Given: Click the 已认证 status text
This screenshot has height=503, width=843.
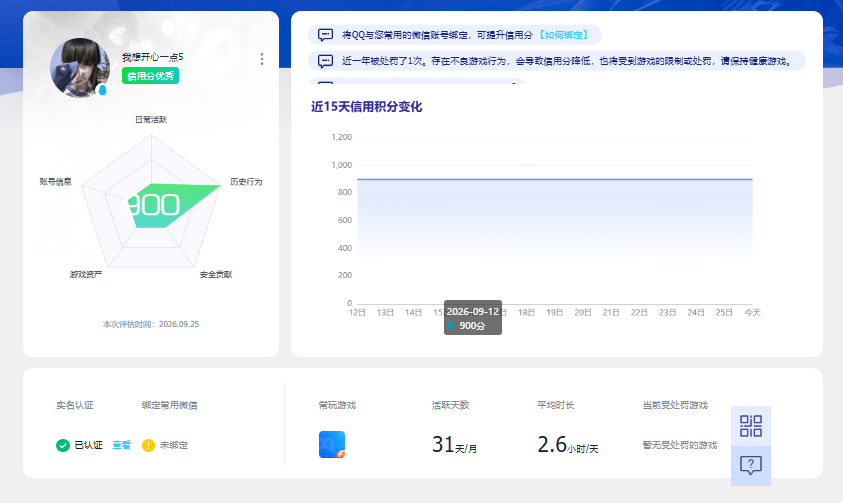Looking at the screenshot, I should 88,445.
